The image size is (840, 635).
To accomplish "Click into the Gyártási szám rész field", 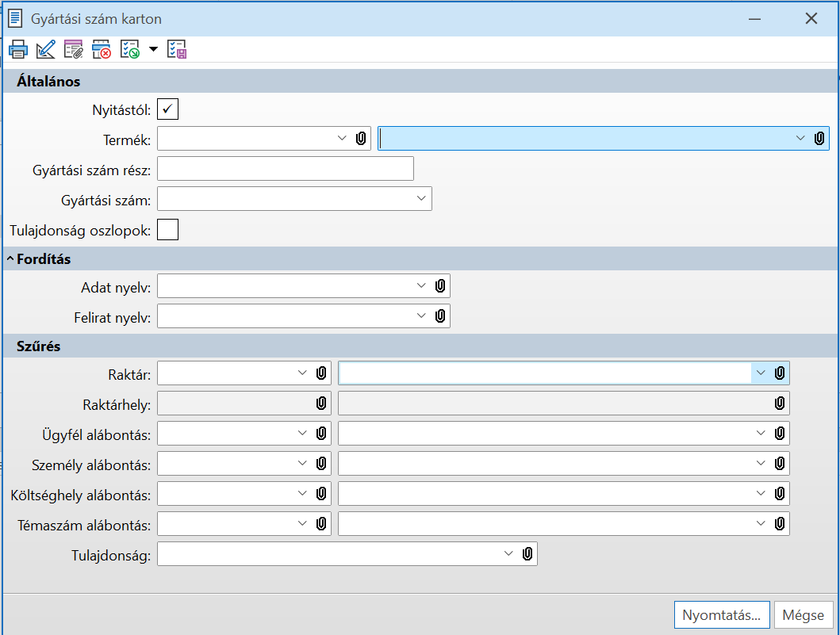I will [286, 169].
